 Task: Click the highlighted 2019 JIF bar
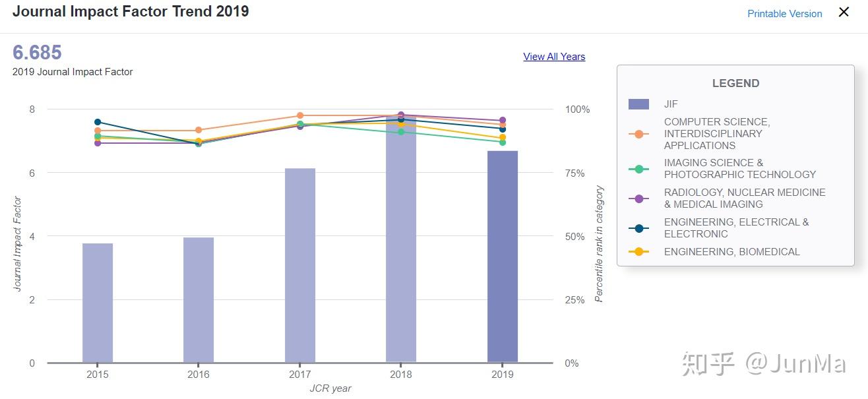503,257
